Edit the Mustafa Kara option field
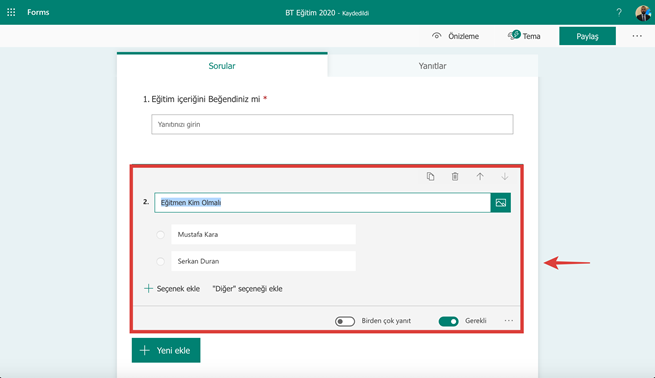This screenshot has width=655, height=378. [x=263, y=234]
